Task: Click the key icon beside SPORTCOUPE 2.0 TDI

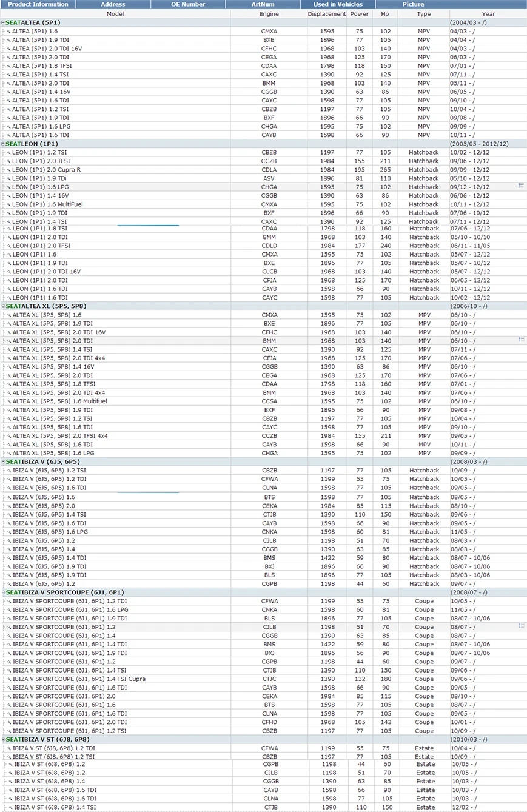Action: [x=9, y=722]
